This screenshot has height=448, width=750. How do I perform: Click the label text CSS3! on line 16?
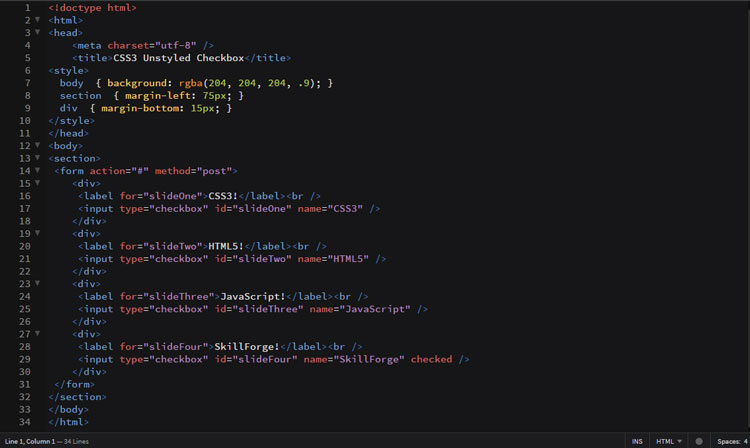[x=223, y=196]
